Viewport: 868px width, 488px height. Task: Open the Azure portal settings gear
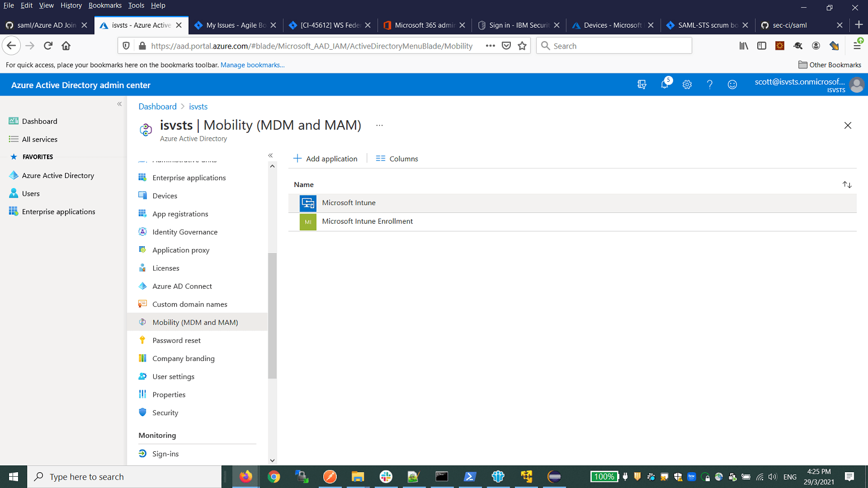(687, 84)
